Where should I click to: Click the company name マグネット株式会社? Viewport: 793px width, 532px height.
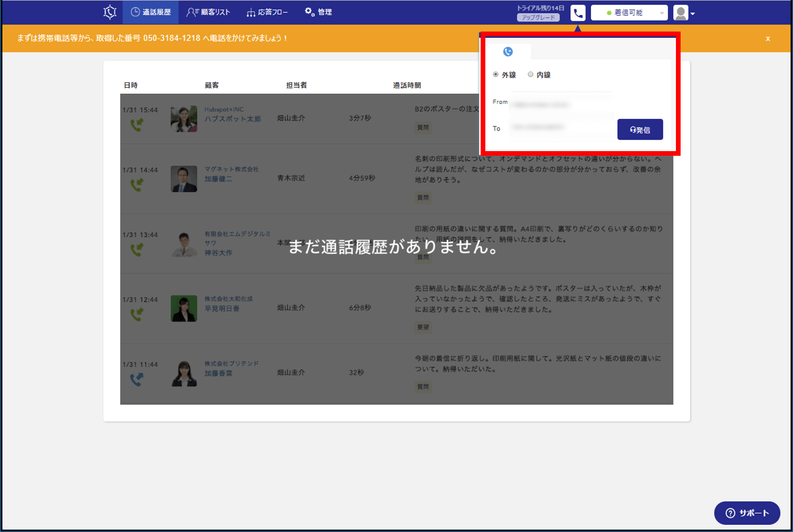click(x=231, y=169)
